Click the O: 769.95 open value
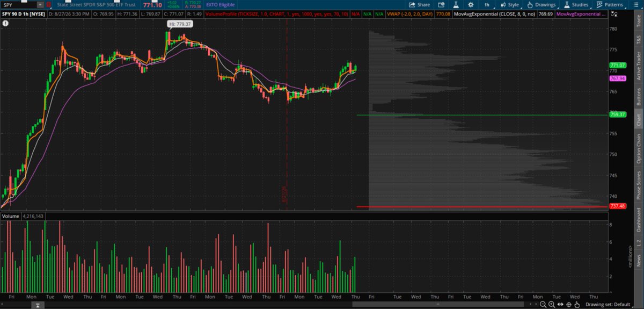The image size is (644, 309). pos(103,14)
